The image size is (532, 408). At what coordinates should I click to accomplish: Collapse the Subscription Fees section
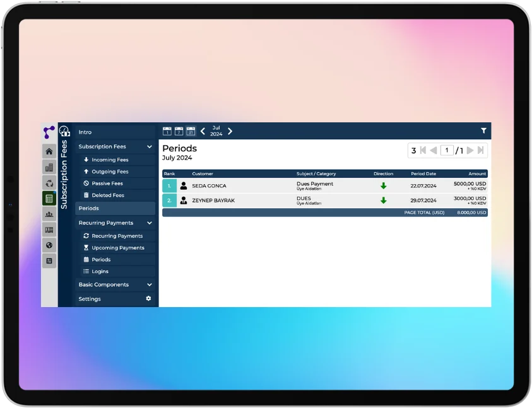(x=149, y=146)
